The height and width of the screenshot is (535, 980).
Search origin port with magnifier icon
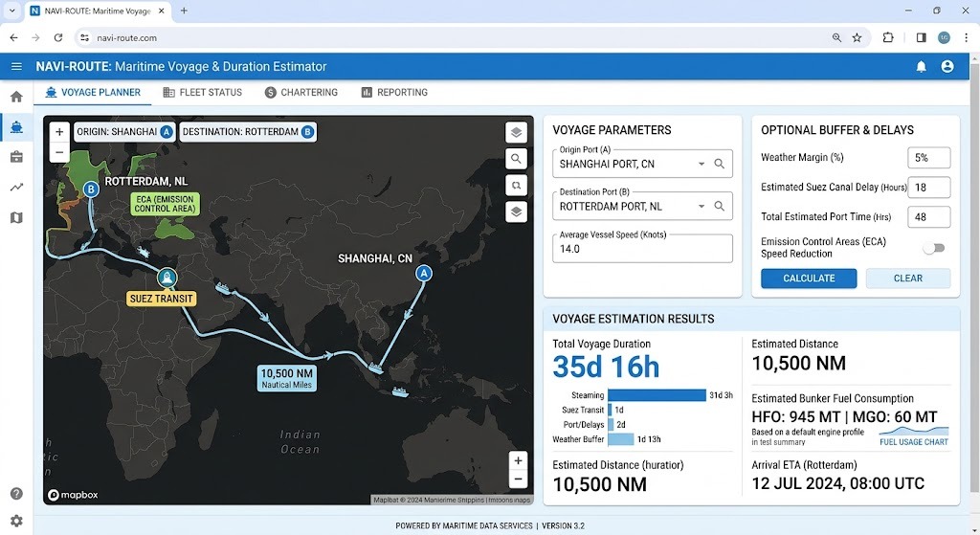pos(720,164)
